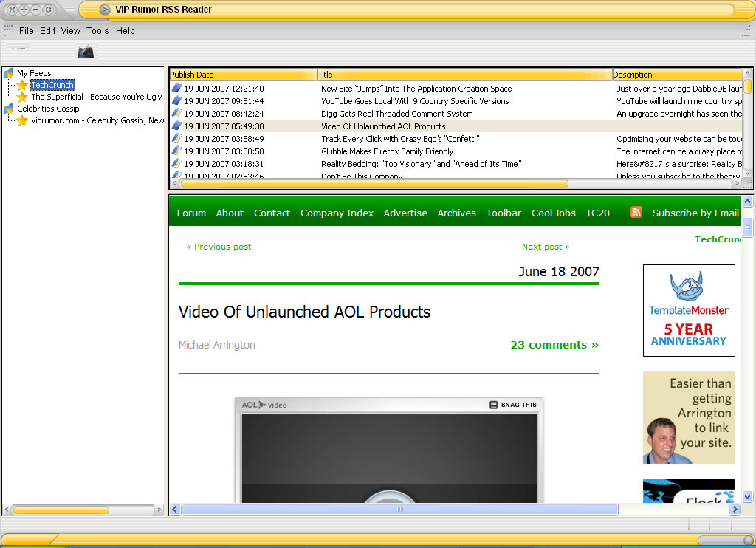
Task: Click the toolbar icon with the pen
Action: pyautogui.click(x=86, y=52)
